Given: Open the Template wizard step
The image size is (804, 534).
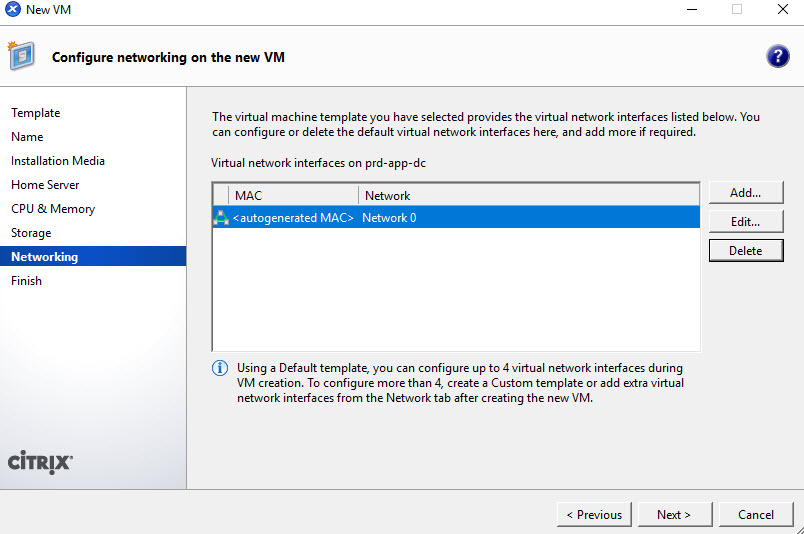Looking at the screenshot, I should tap(36, 113).
